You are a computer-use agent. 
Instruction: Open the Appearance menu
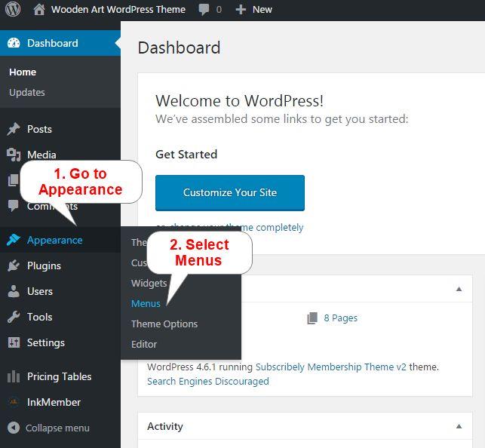(x=55, y=240)
